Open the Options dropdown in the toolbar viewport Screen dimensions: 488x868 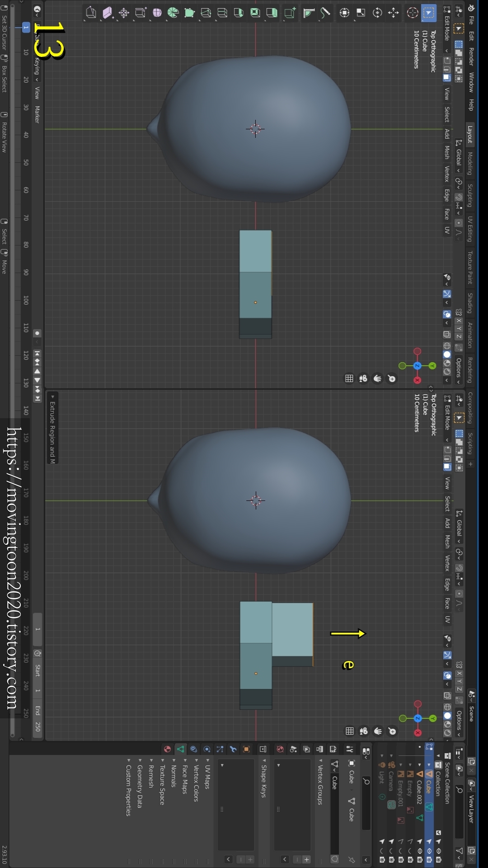tap(459, 371)
